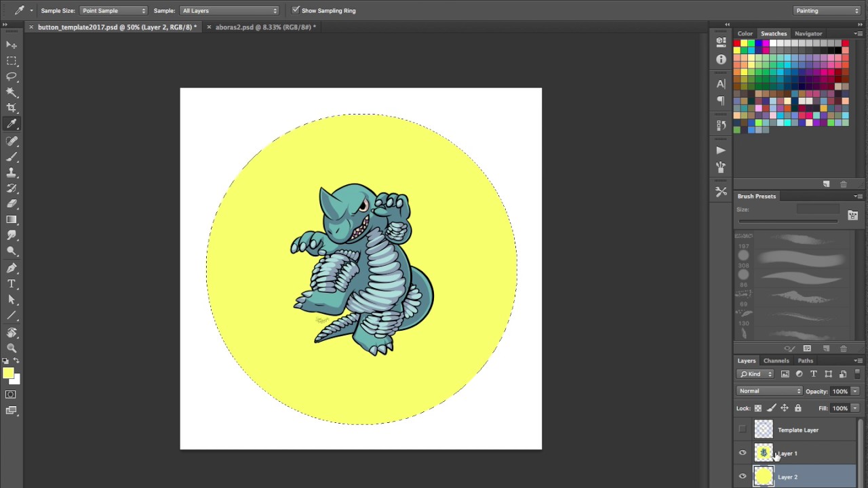Open the Paragraph panel icon
Viewport: 868px width, 488px height.
click(721, 100)
